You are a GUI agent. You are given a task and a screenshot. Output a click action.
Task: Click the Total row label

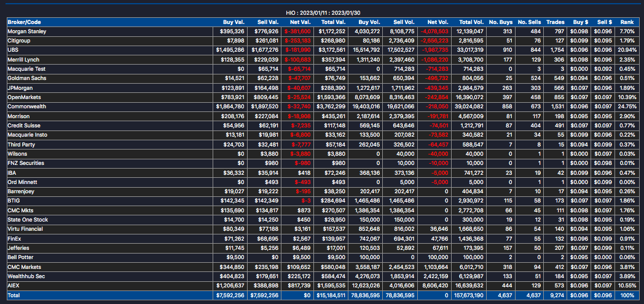[14, 295]
